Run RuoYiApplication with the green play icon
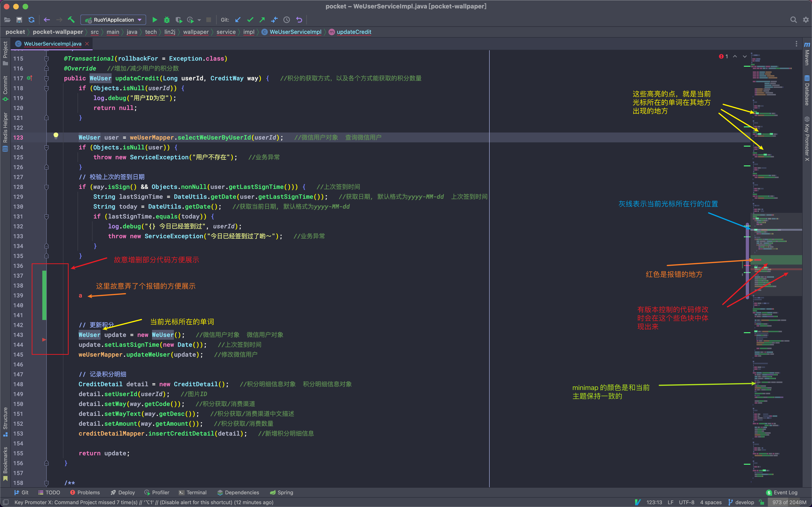812x507 pixels. (x=155, y=20)
